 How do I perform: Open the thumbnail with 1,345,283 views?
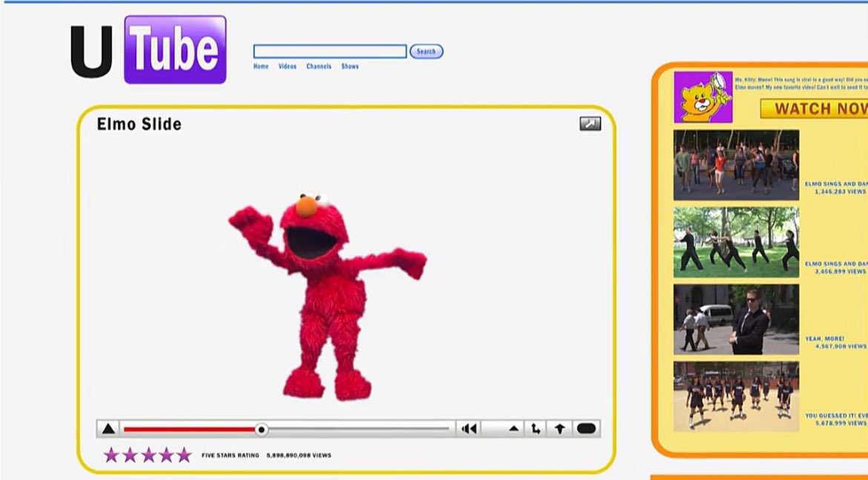point(736,165)
